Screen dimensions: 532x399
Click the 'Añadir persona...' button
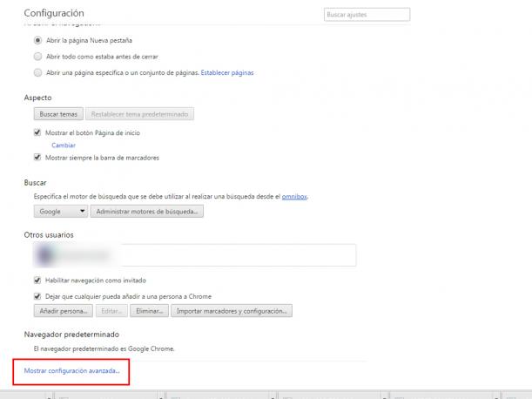pos(63,311)
